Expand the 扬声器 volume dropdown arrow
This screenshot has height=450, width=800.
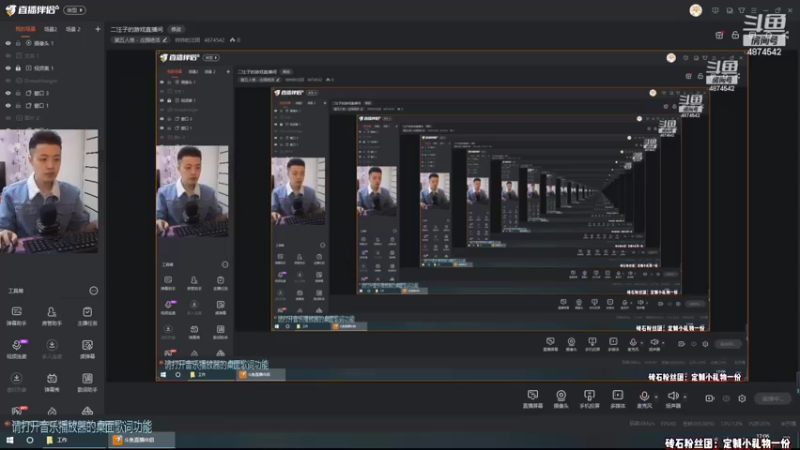tap(685, 397)
